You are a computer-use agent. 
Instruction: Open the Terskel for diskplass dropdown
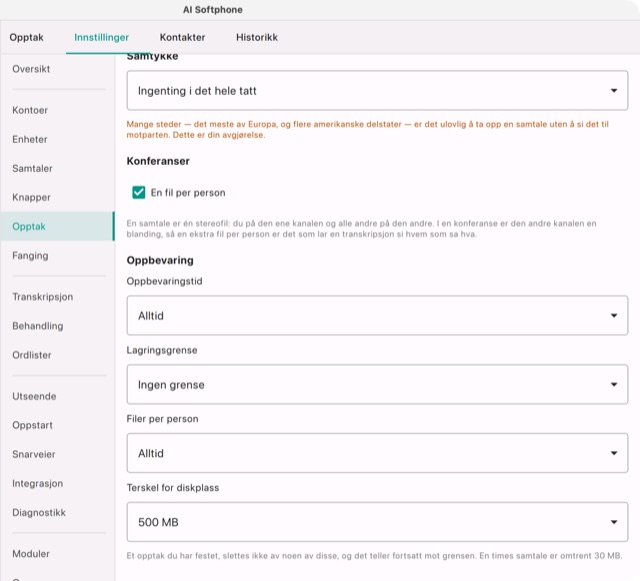(x=377, y=522)
